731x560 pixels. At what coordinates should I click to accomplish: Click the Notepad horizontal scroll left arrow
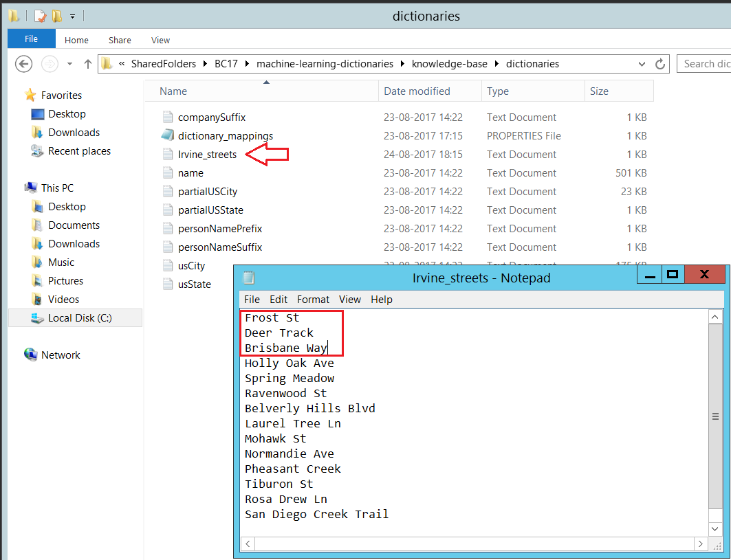point(248,544)
